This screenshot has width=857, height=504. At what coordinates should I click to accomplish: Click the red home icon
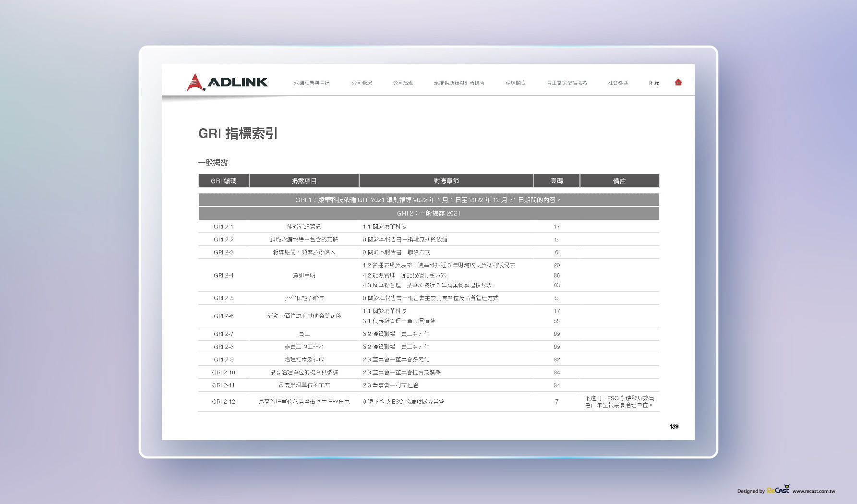point(678,83)
